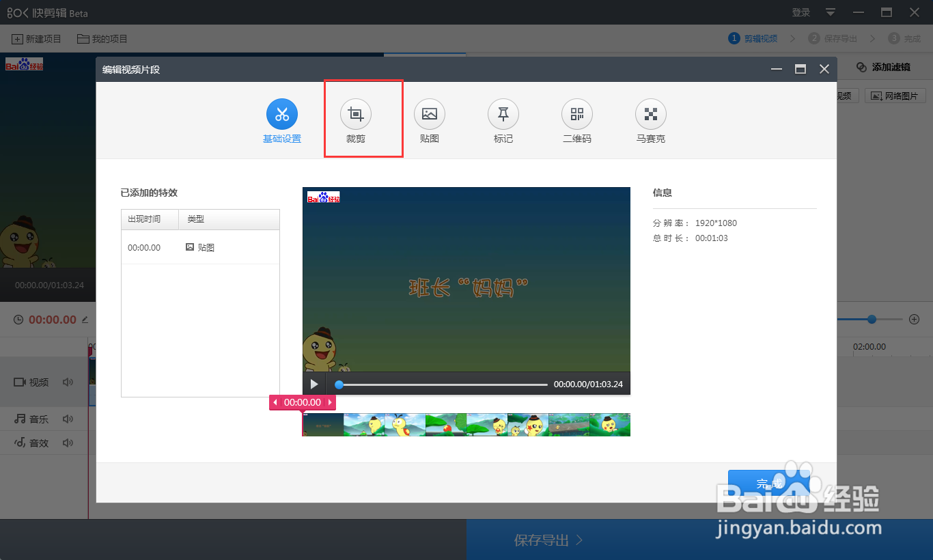Select the 00:00.00 贴图 effect row
Screen dimensions: 933x560
tap(200, 247)
